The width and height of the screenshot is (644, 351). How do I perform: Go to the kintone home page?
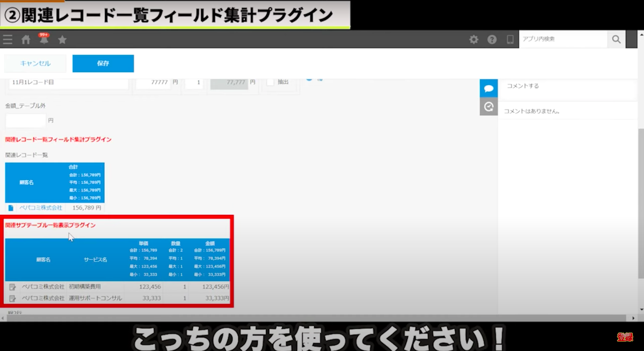click(26, 40)
